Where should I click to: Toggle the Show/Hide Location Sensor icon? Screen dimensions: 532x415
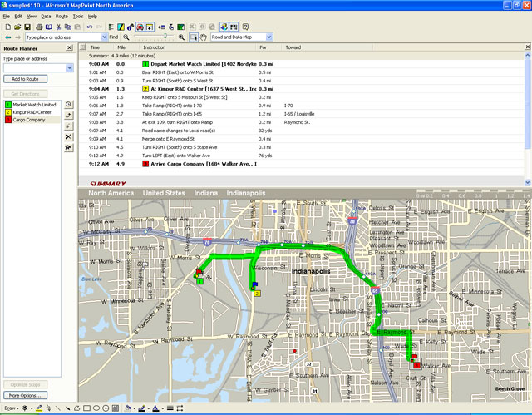[x=234, y=27]
